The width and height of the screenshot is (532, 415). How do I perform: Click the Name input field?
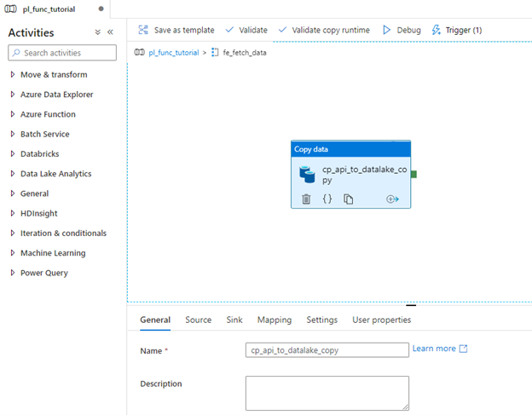click(327, 350)
